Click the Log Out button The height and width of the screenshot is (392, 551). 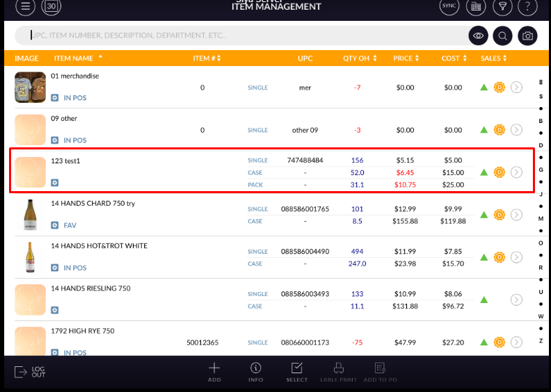click(x=30, y=372)
